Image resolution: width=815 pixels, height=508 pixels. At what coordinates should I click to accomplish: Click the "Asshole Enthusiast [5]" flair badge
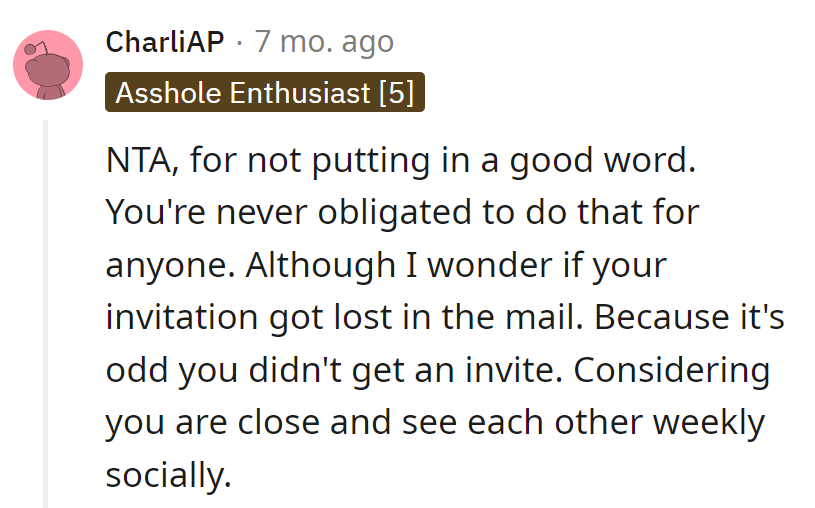click(264, 93)
